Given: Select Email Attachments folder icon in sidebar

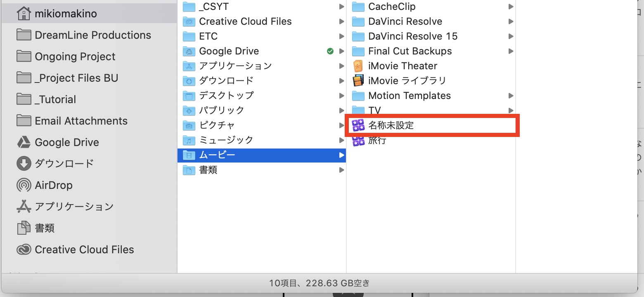Looking at the screenshot, I should (x=24, y=121).
